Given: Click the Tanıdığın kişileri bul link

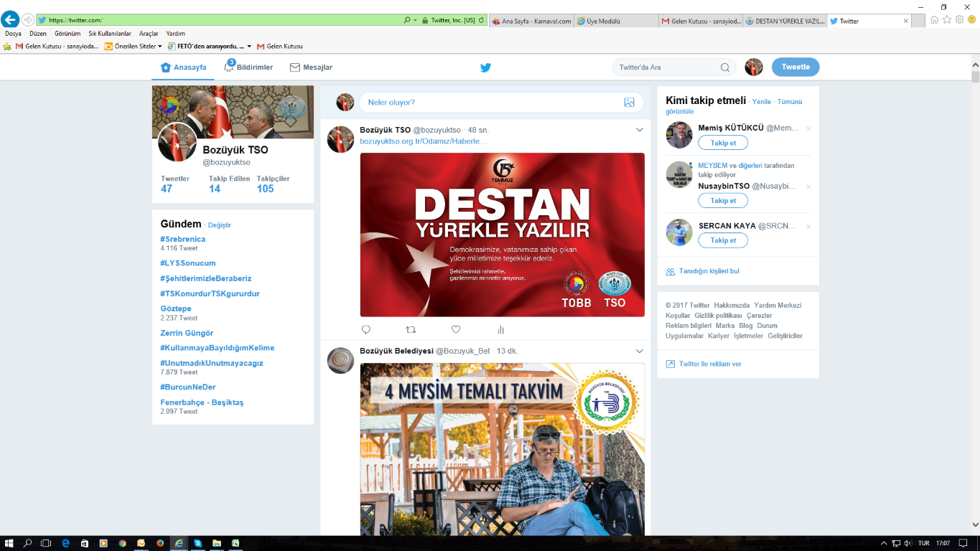Looking at the screenshot, I should [709, 271].
